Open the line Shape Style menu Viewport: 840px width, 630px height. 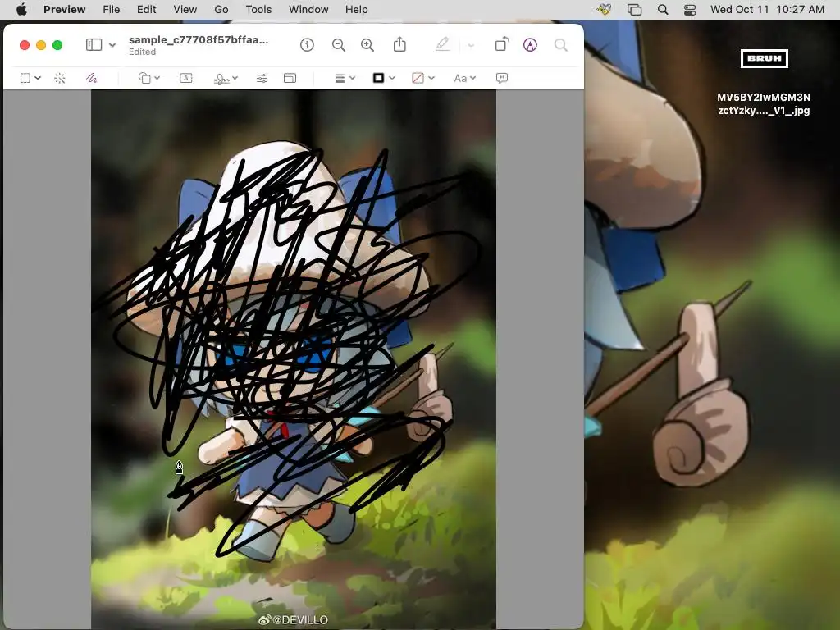340,78
